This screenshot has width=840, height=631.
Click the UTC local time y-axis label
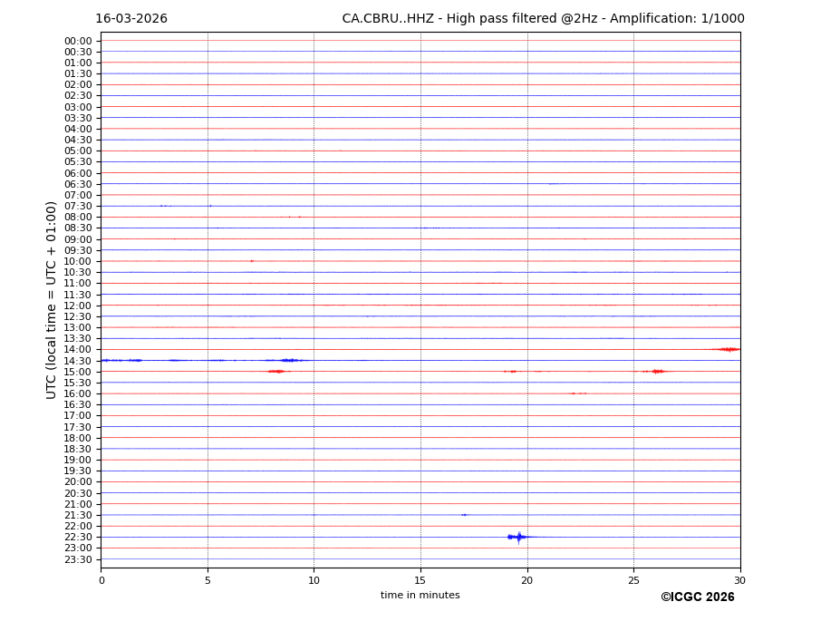pos(52,299)
